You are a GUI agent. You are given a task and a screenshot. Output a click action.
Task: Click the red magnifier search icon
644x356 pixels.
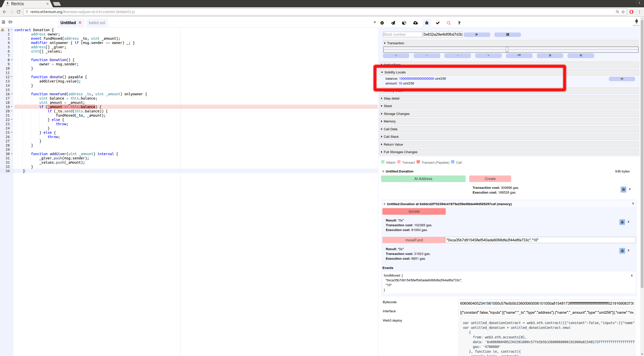(x=449, y=23)
